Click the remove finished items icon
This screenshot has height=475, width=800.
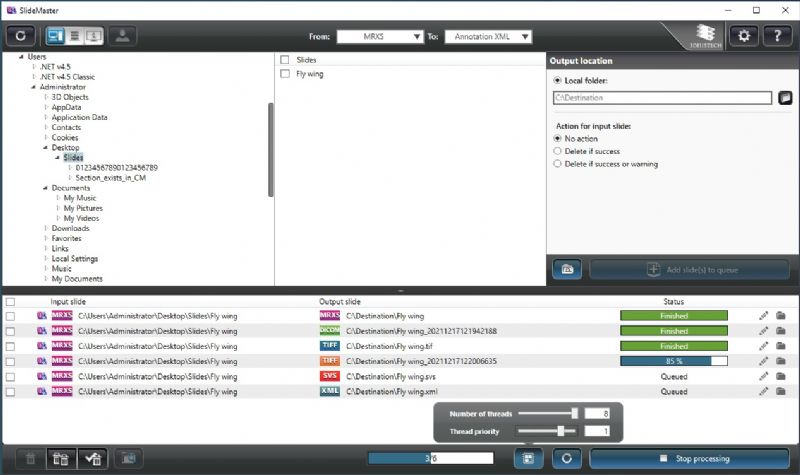tap(92, 458)
